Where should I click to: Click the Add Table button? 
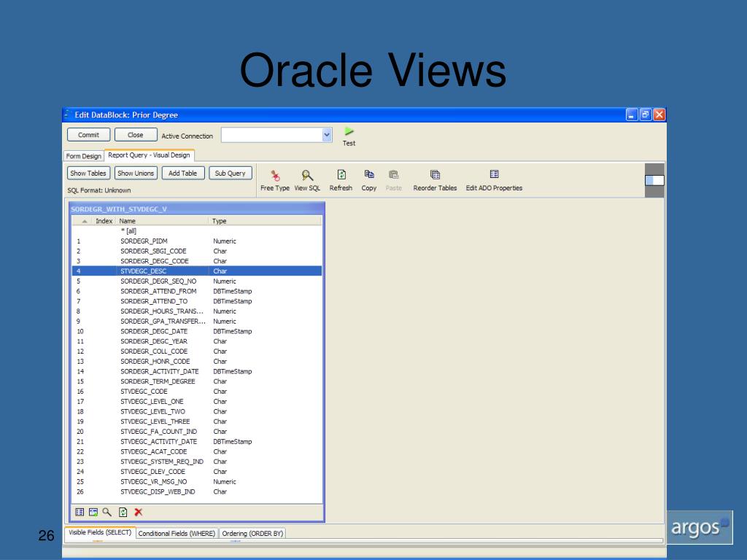(183, 174)
